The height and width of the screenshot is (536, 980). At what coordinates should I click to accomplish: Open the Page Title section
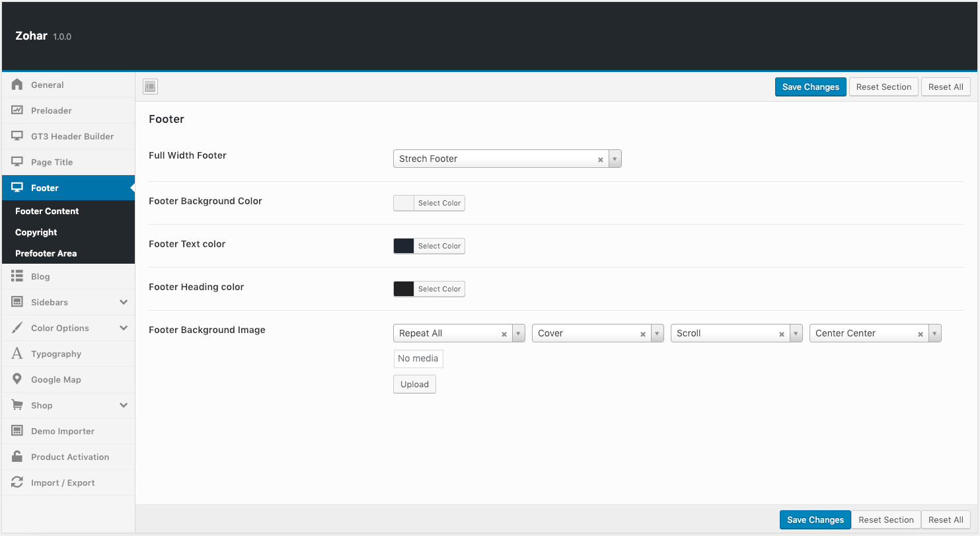point(68,162)
